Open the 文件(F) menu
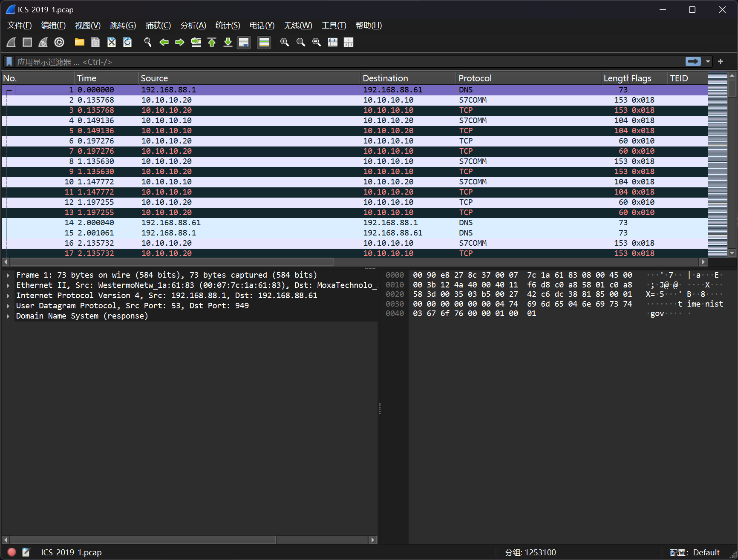 click(x=20, y=26)
